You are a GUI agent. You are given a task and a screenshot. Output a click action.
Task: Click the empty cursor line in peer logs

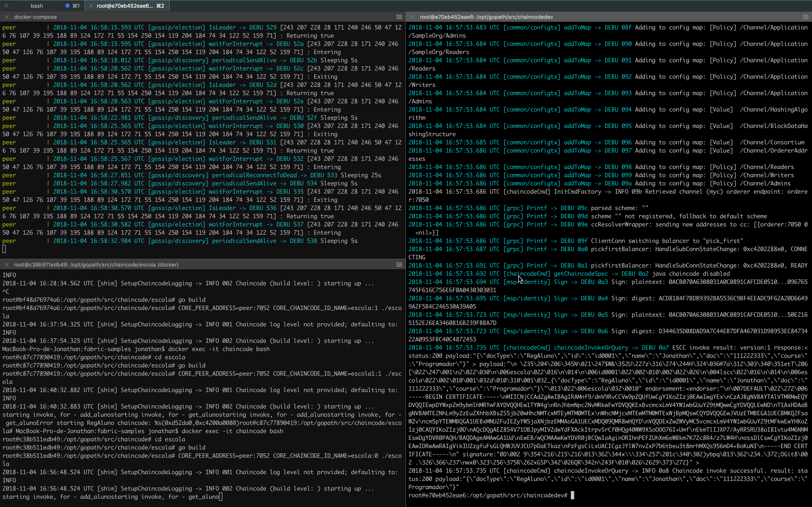click(x=4, y=249)
